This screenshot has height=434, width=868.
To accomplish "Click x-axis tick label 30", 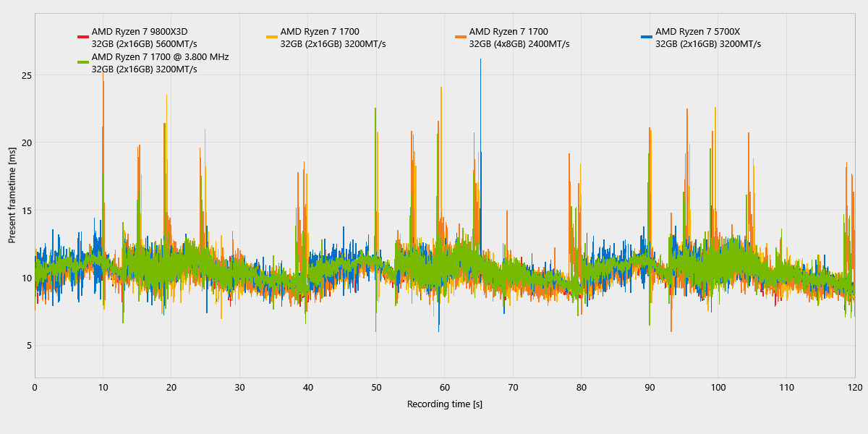I will (239, 388).
